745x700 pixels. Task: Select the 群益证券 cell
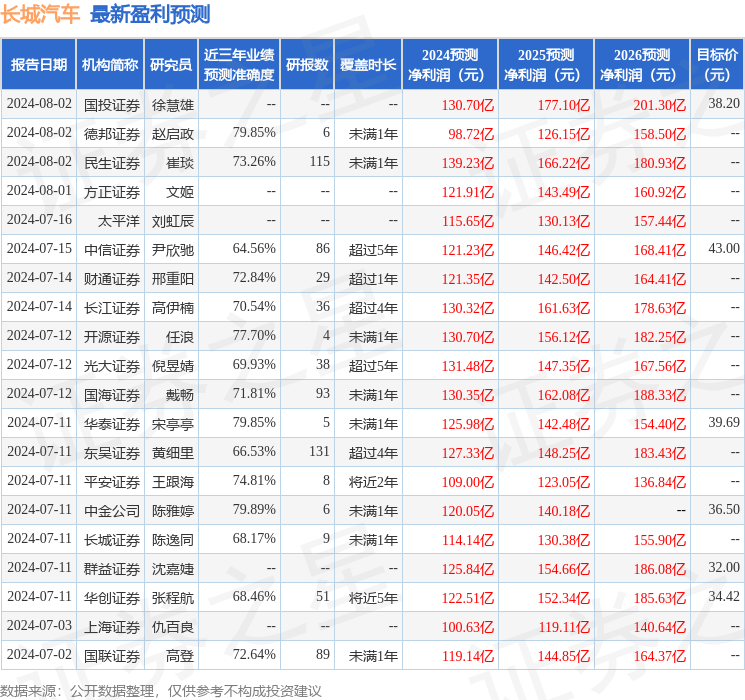click(112, 569)
